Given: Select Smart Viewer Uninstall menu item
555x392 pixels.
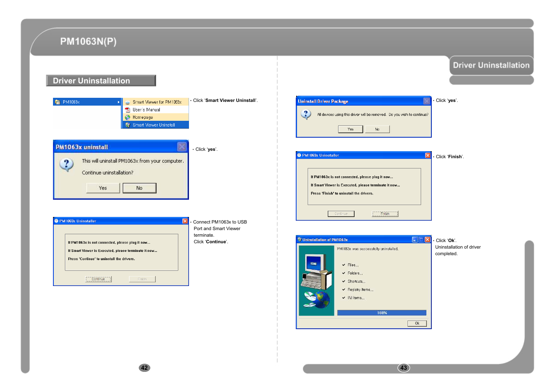Looking at the screenshot, I should coord(156,125).
